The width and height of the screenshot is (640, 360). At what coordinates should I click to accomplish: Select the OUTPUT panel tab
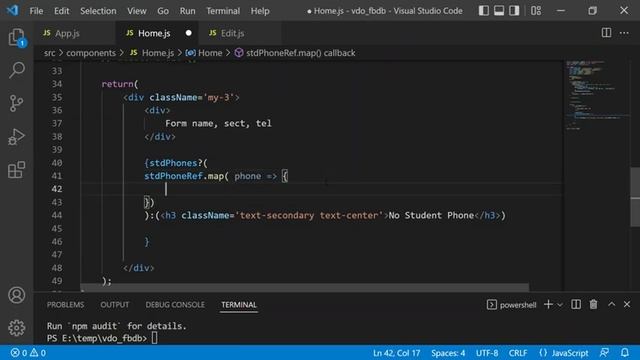[114, 304]
